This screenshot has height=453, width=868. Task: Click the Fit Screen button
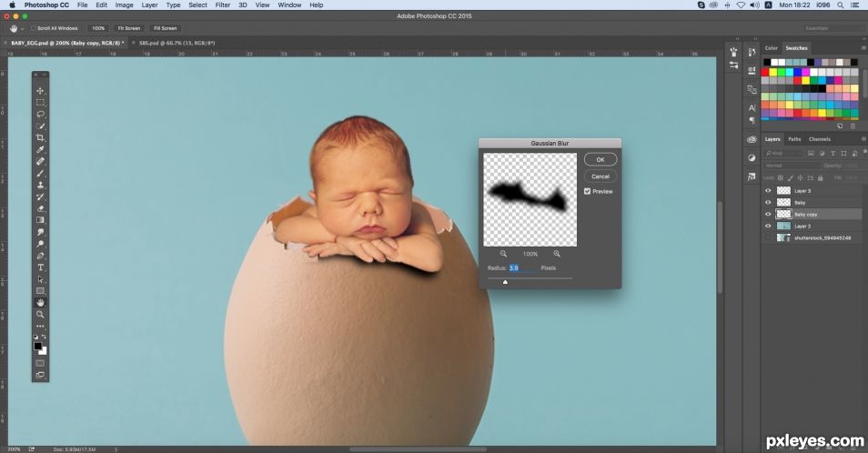129,28
